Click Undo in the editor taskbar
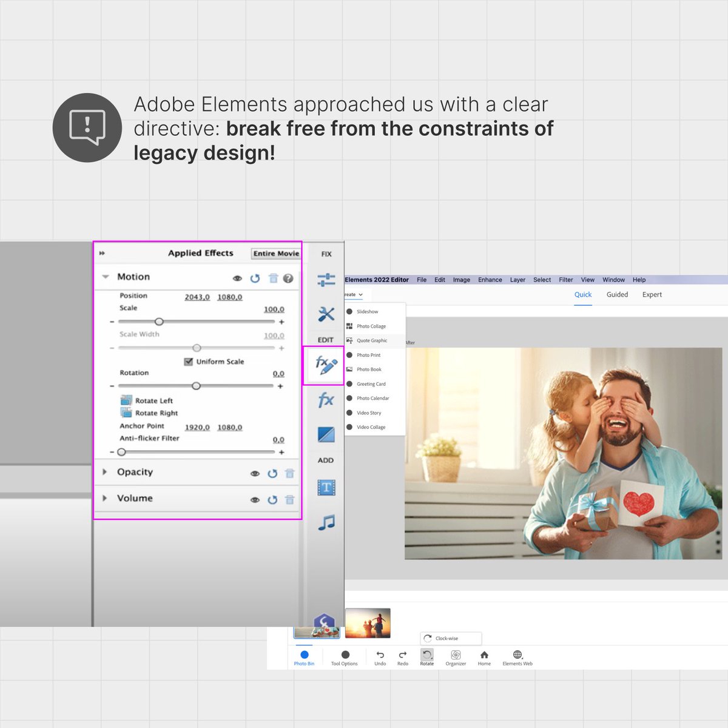Screen dimensions: 728x728 [380, 658]
